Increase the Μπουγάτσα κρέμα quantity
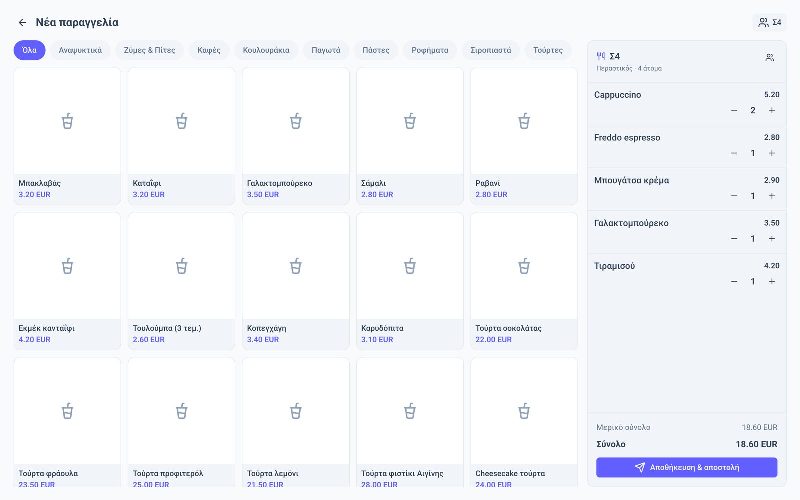Viewport: 800px width, 500px height. click(772, 196)
